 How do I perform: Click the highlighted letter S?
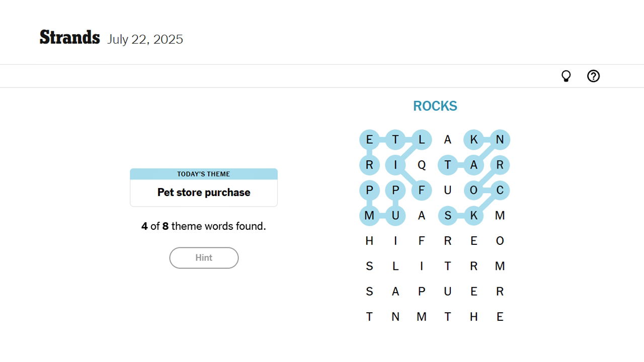(447, 216)
